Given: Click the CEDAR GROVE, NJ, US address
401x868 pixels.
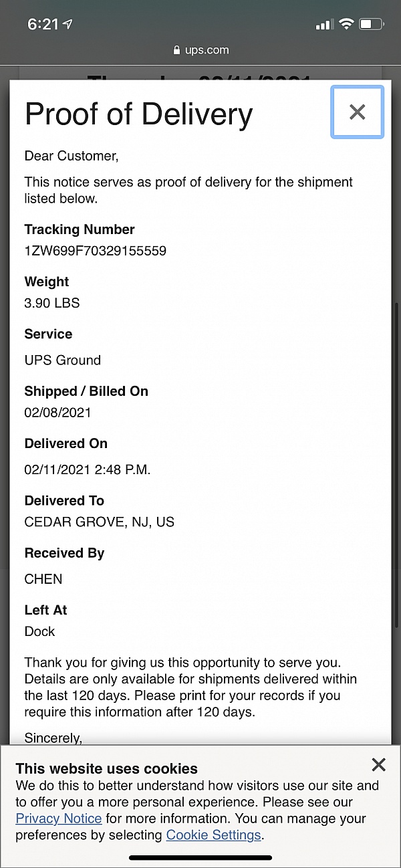Looking at the screenshot, I should 100,522.
